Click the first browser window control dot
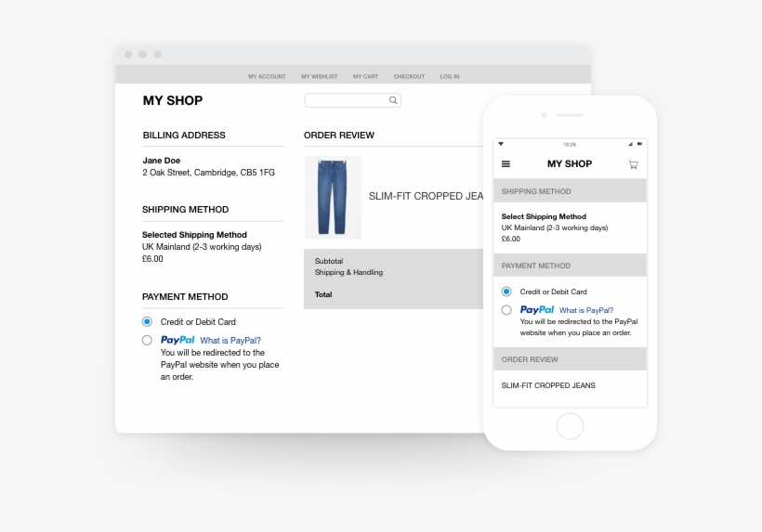Screen dimensions: 762x532 point(128,55)
